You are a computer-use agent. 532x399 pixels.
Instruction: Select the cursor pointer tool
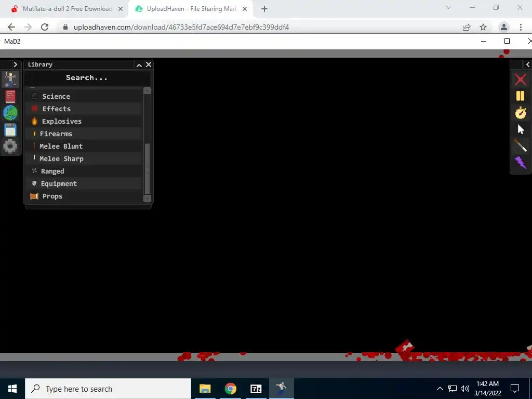(x=521, y=129)
